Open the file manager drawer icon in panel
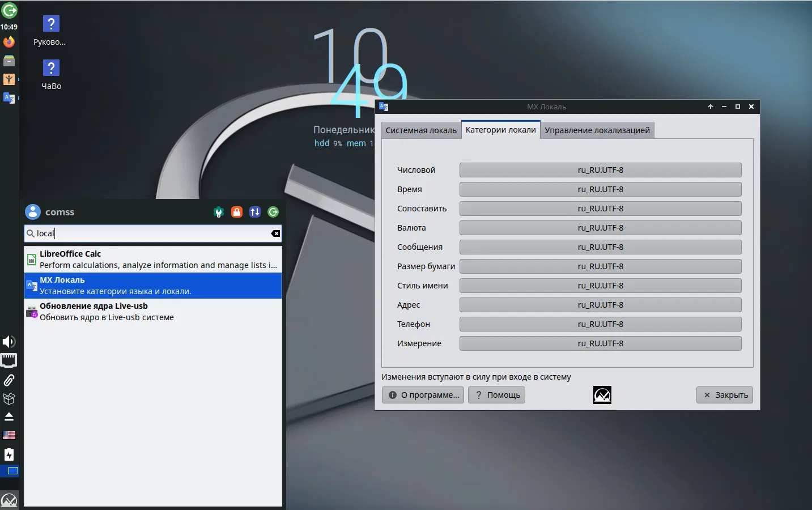Screen dimensions: 812x510 (9, 61)
